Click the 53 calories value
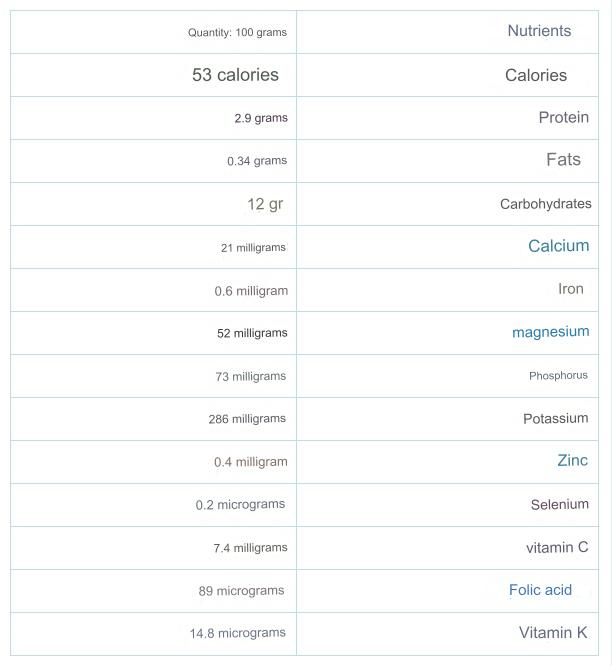 (x=235, y=75)
